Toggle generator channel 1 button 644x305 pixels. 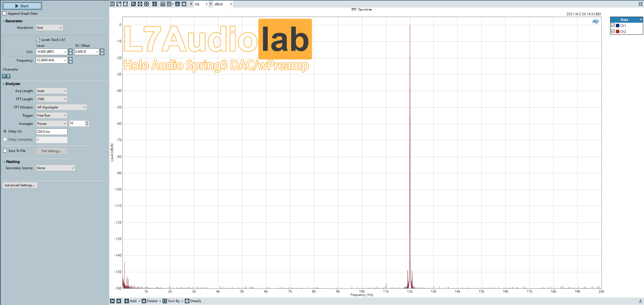(4, 76)
